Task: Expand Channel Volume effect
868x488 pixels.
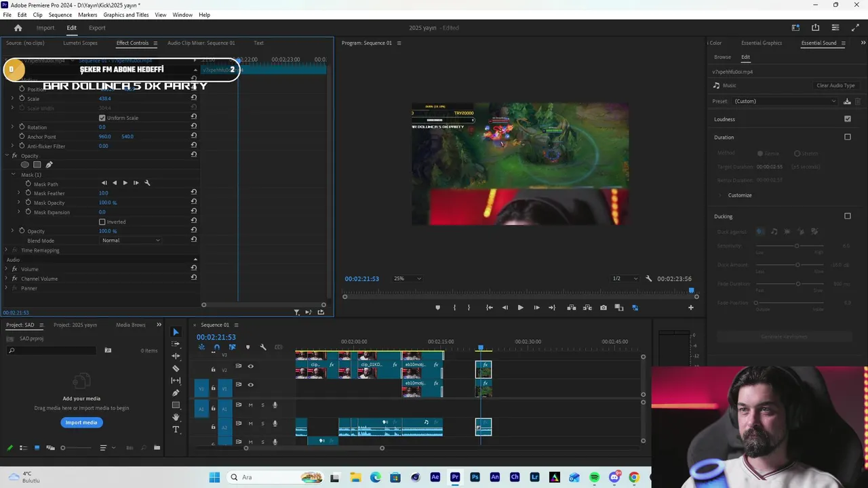Action: [x=6, y=279]
